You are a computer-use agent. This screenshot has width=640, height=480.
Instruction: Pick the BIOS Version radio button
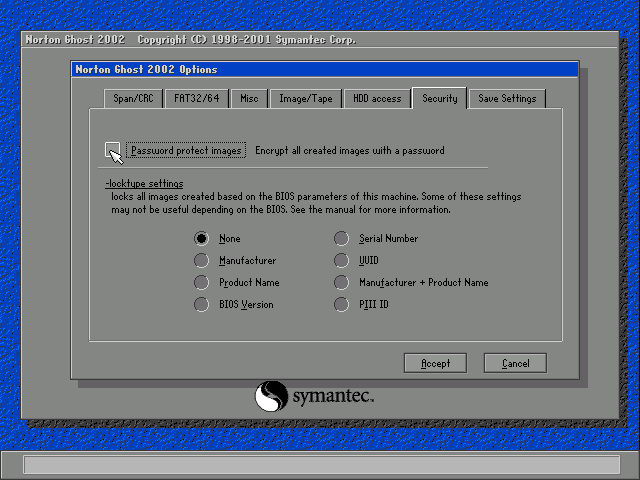click(201, 304)
